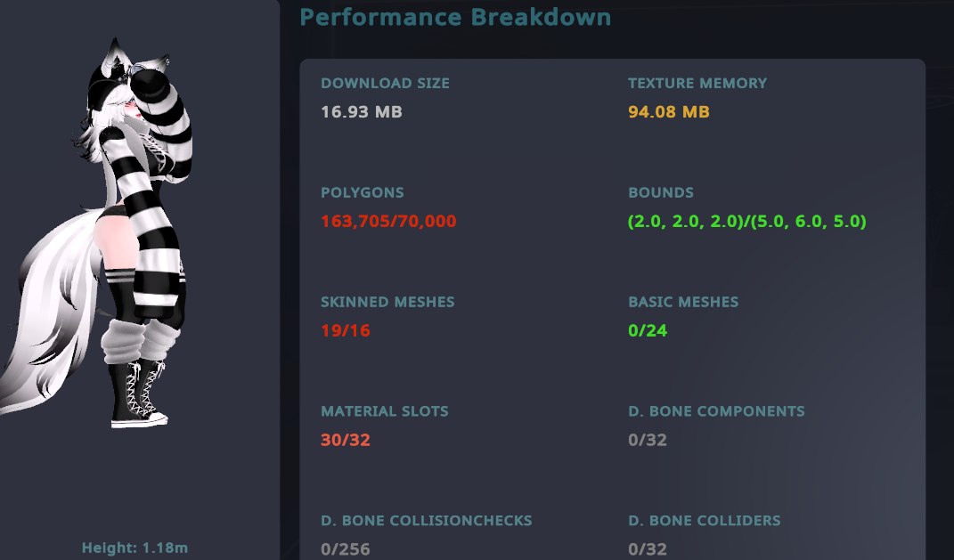Viewport: 954px width, 560px height.
Task: Click the D. Bone Components label
Action: coord(716,412)
